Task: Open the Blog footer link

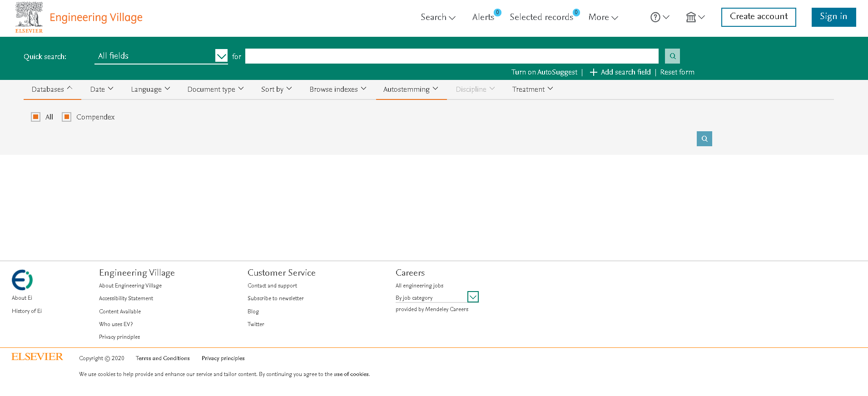Action: point(253,312)
